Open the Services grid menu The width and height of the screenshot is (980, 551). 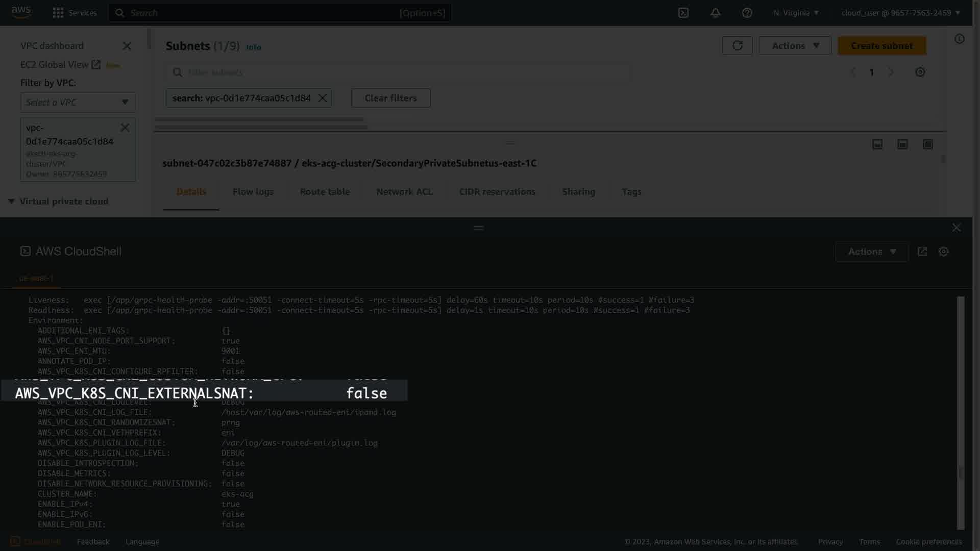tap(75, 13)
